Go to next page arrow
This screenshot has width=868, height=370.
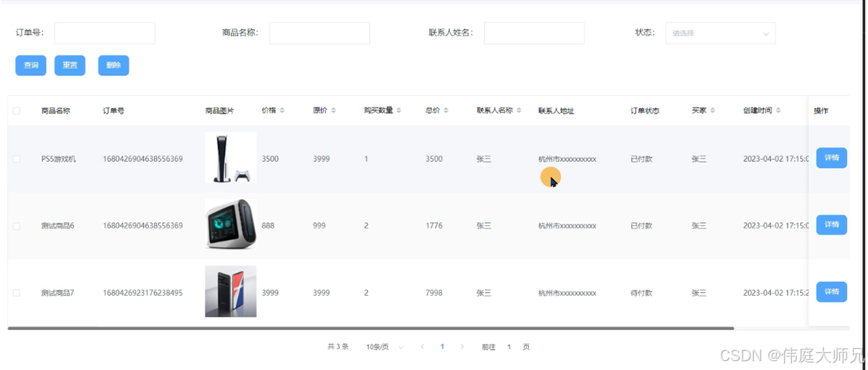462,347
